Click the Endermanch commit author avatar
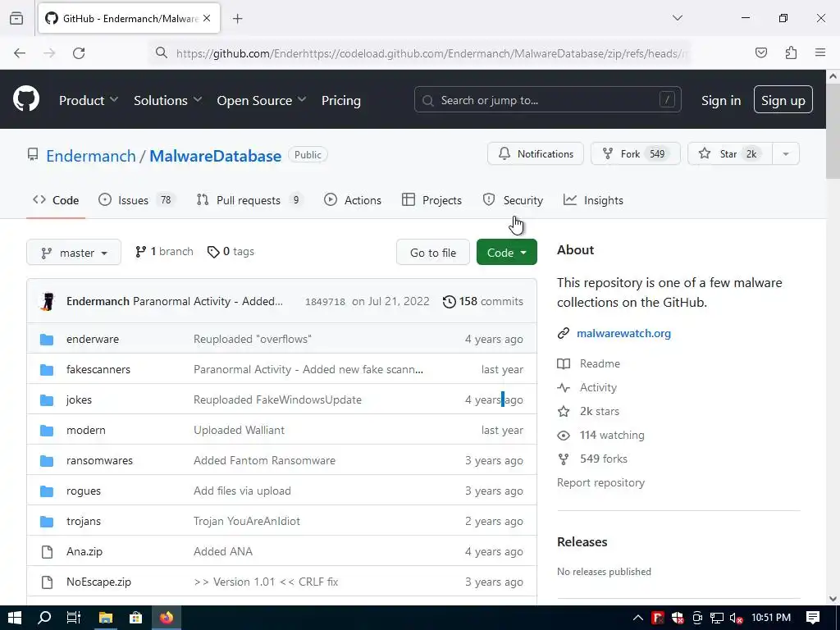This screenshot has width=840, height=630. (48, 301)
